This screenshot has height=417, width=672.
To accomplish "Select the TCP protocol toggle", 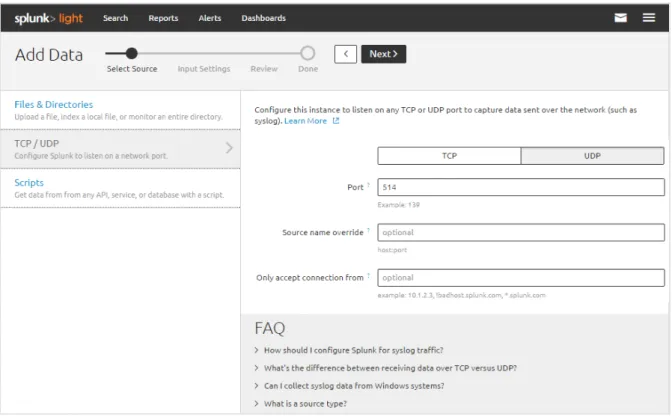I will [x=449, y=156].
